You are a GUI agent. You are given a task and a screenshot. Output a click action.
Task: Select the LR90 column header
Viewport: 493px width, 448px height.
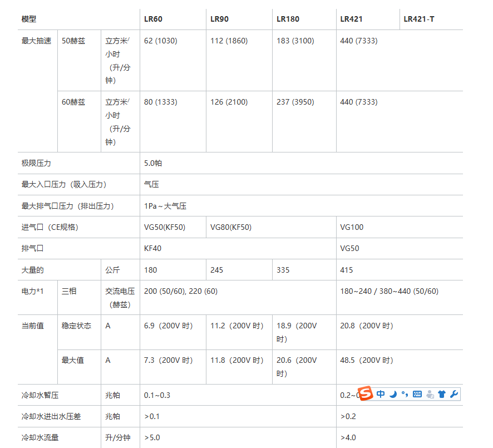[x=219, y=19]
